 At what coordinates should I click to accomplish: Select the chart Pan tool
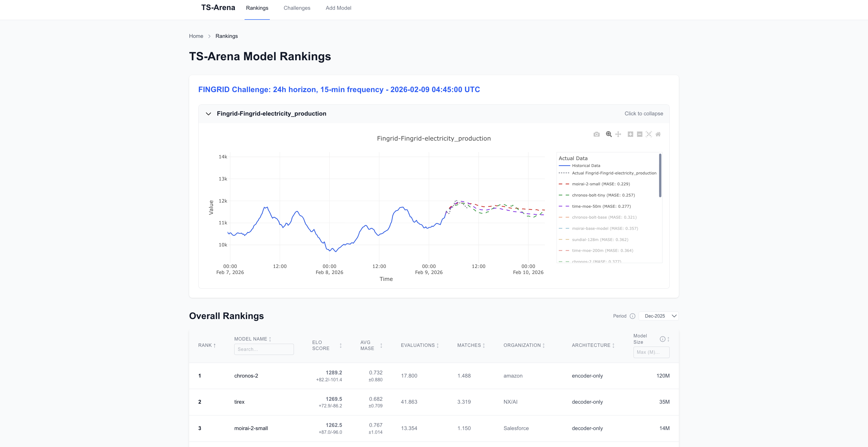[618, 134]
